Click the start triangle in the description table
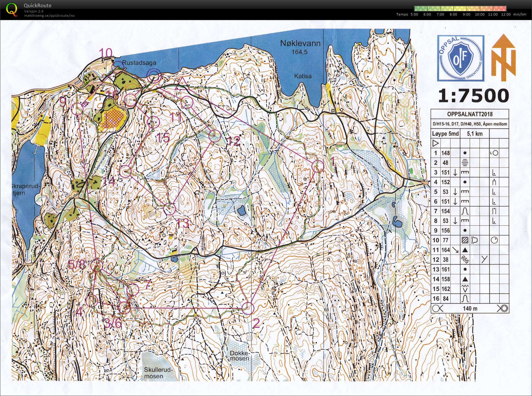This screenshot has width=532, height=396. pyautogui.click(x=436, y=143)
